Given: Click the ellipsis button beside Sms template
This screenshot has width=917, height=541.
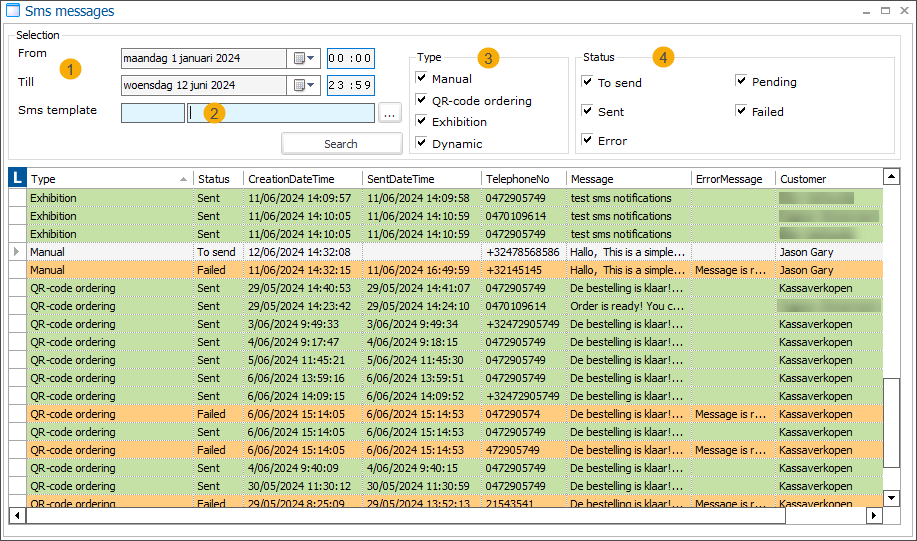Looking at the screenshot, I should click(x=390, y=113).
